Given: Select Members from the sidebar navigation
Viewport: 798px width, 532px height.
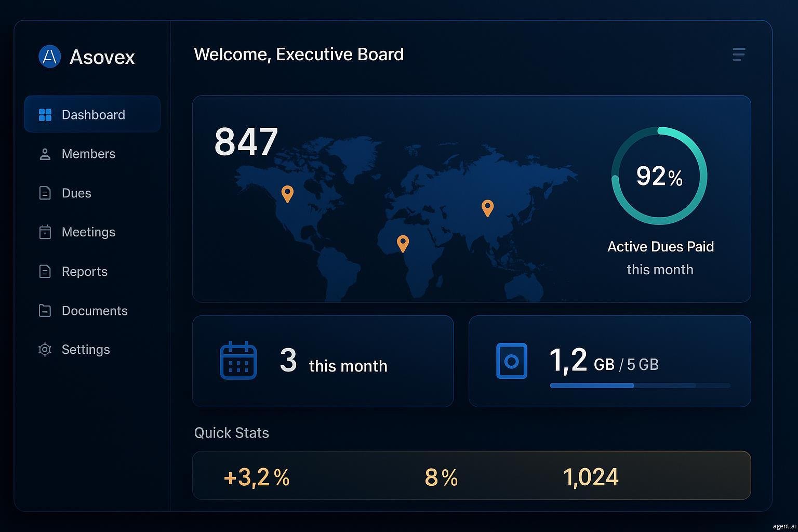Looking at the screenshot, I should coord(88,154).
